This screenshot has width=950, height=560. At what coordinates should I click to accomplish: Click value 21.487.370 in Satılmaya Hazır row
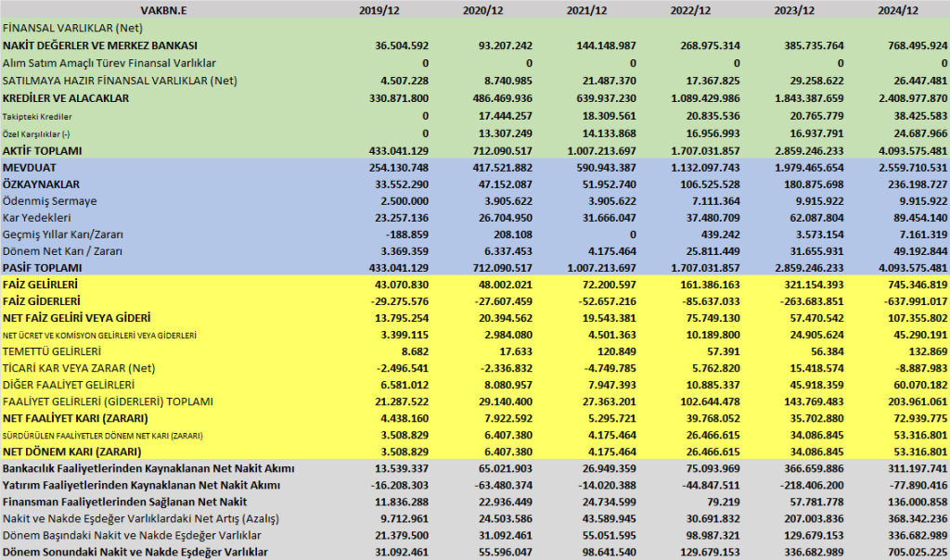click(609, 81)
